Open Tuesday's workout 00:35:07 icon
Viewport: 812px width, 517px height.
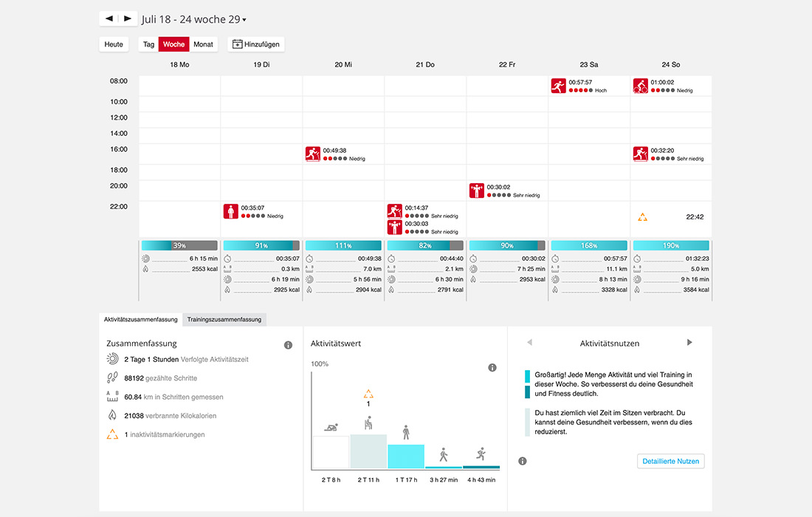[231, 211]
